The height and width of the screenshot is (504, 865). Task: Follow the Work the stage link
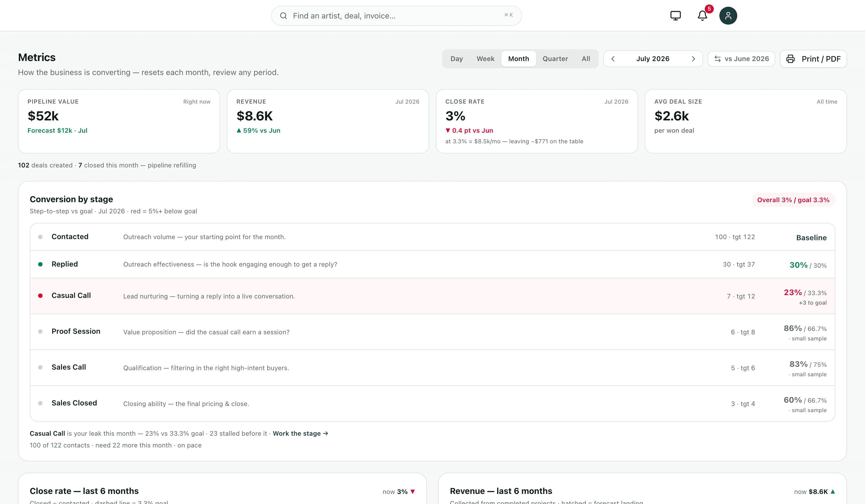(x=300, y=434)
